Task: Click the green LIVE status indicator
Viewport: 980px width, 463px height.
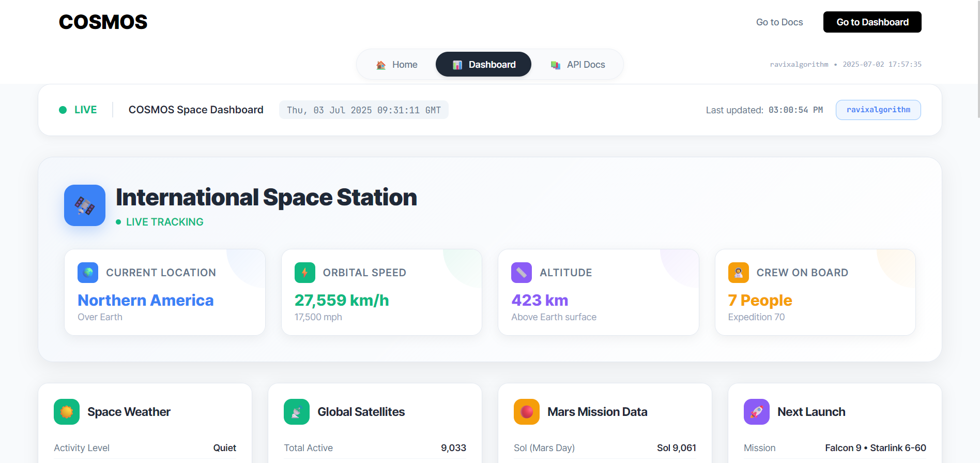Action: tap(78, 110)
